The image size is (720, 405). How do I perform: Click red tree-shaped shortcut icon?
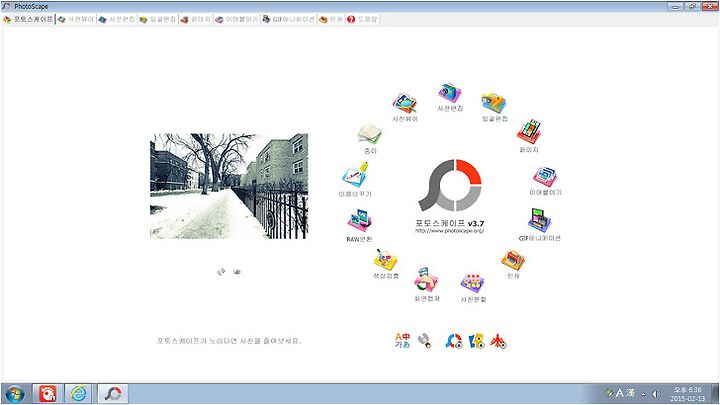(x=498, y=341)
